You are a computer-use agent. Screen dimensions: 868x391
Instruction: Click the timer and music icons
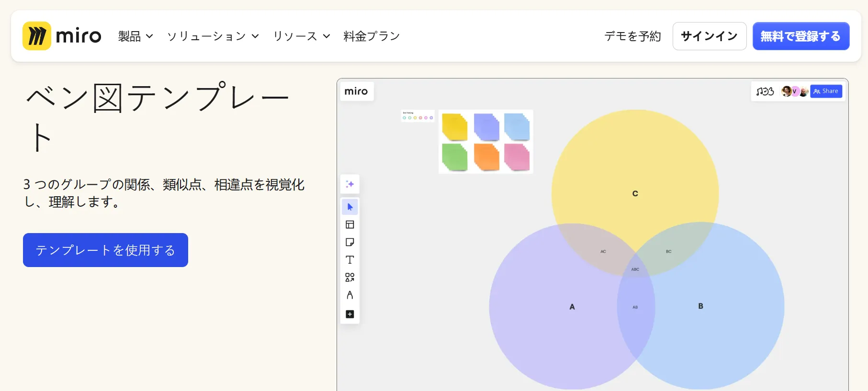tap(765, 91)
